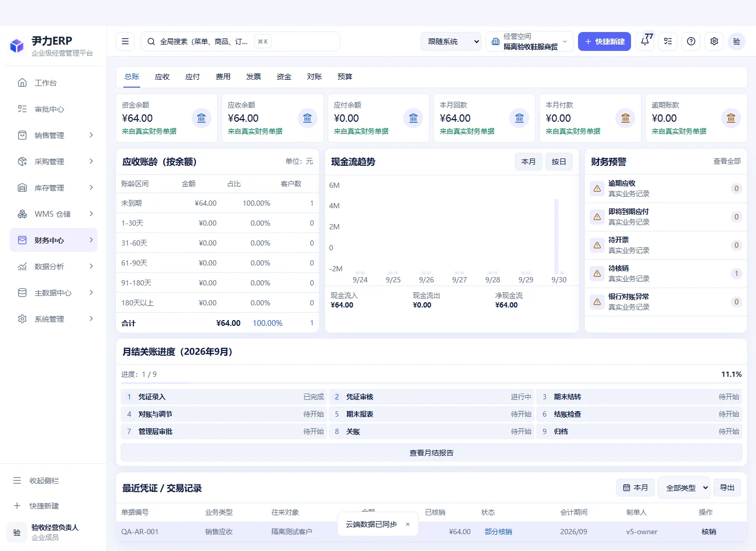Click warning icon beside 待核销

coord(597,273)
